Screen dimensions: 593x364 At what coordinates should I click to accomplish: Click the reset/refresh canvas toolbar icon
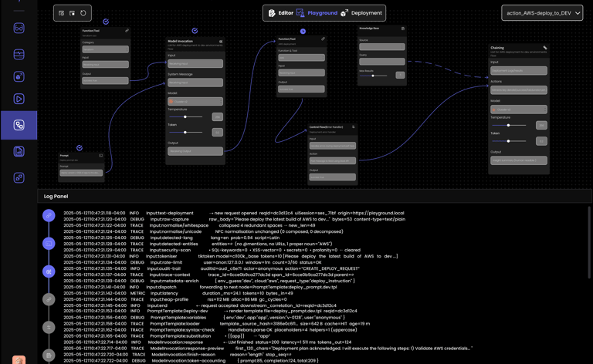(83, 13)
